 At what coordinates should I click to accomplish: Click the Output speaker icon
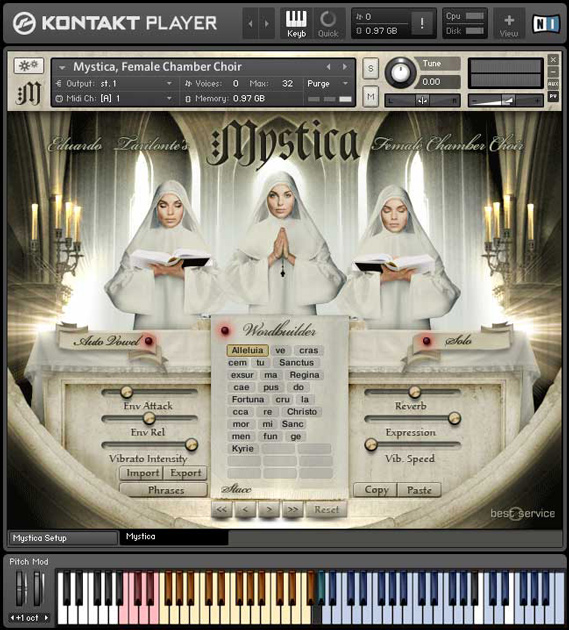tap(59, 84)
